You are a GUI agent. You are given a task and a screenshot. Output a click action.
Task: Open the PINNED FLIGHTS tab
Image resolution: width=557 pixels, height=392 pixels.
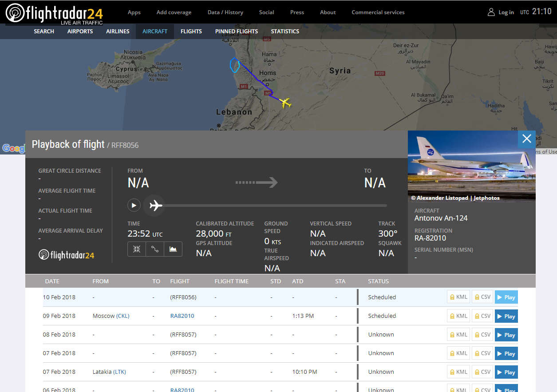click(237, 32)
